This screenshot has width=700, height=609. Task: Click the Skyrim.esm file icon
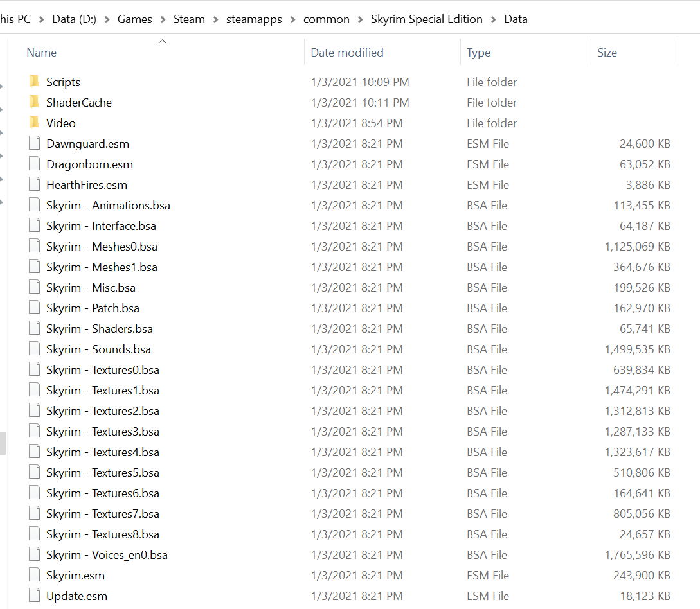[x=34, y=575]
